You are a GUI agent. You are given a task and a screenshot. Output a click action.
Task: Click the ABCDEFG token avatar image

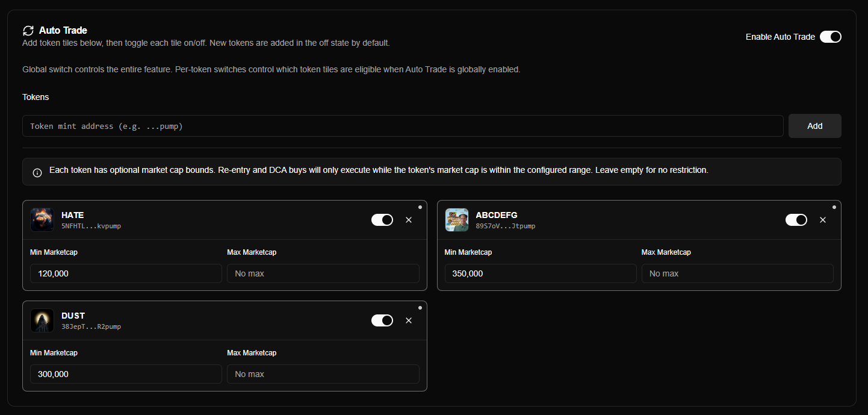pos(456,220)
